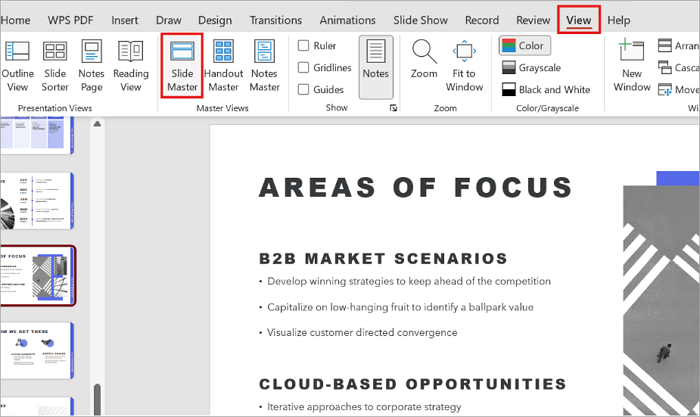Screen dimensions: 700x417
Task: Enable the Guides checkbox
Action: [304, 89]
